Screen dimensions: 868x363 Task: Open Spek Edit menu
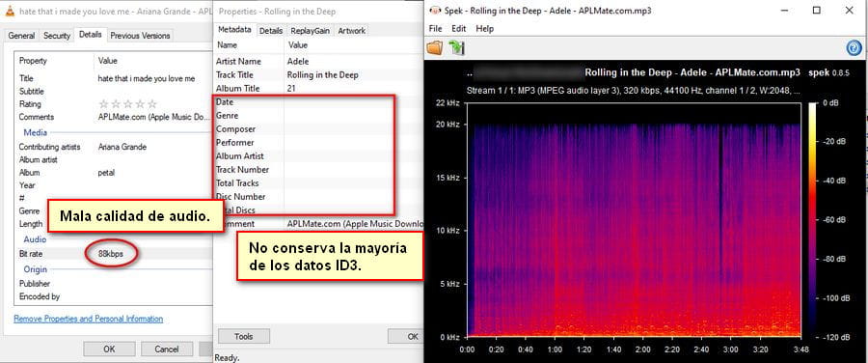pyautogui.click(x=458, y=29)
